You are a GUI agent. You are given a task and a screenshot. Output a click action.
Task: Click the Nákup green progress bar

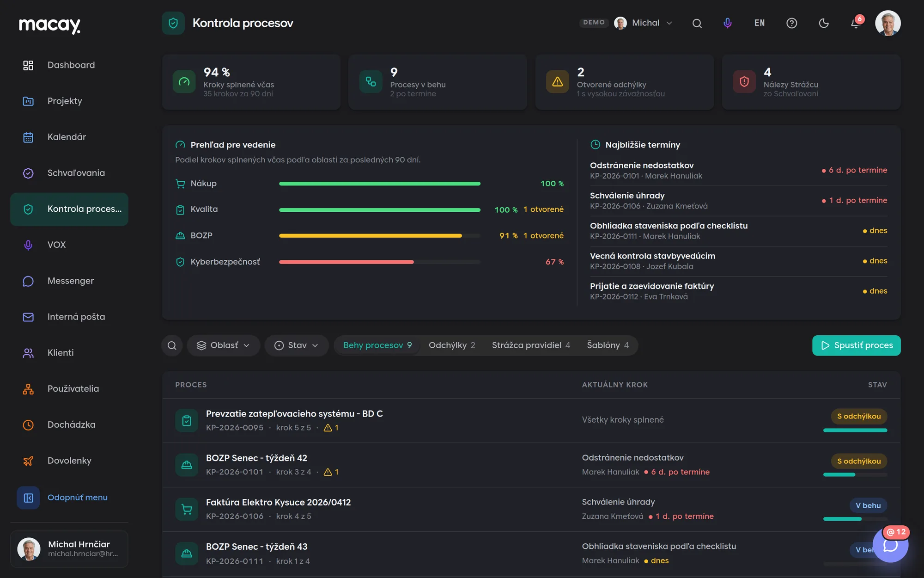point(380,184)
